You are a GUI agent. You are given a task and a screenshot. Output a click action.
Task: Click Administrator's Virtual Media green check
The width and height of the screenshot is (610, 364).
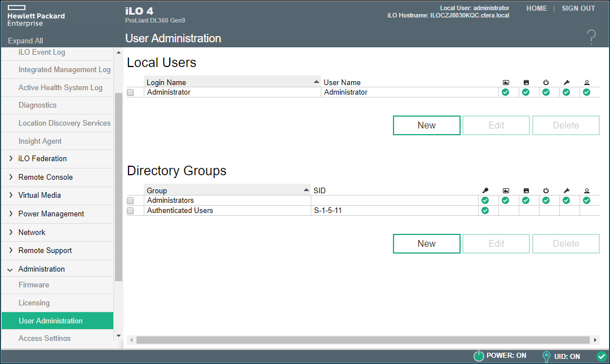click(x=525, y=92)
